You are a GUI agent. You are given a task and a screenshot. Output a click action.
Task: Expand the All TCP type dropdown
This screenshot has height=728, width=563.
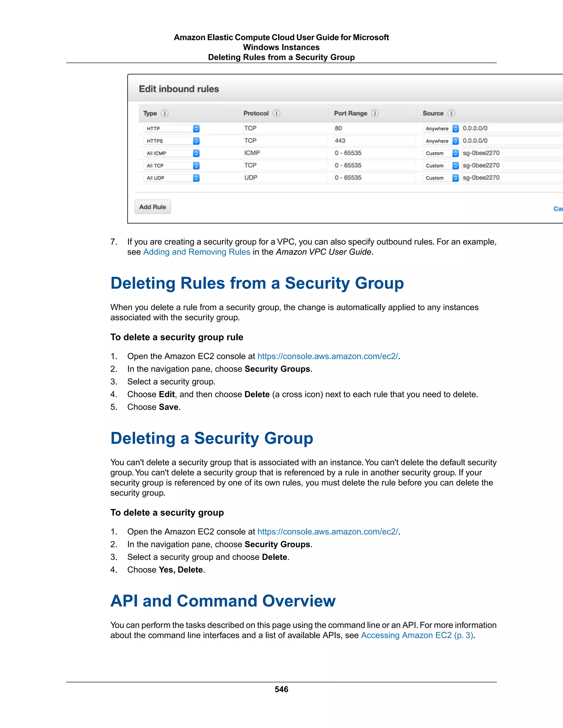pyautogui.click(x=196, y=166)
